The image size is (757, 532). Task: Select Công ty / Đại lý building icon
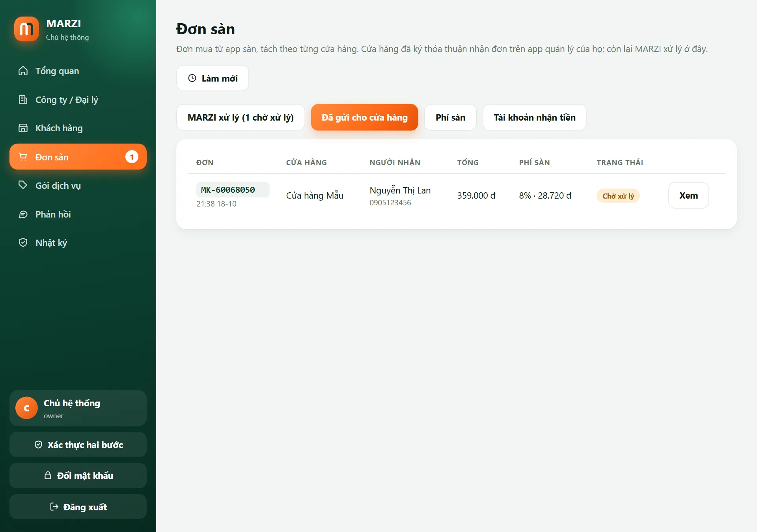pyautogui.click(x=23, y=99)
